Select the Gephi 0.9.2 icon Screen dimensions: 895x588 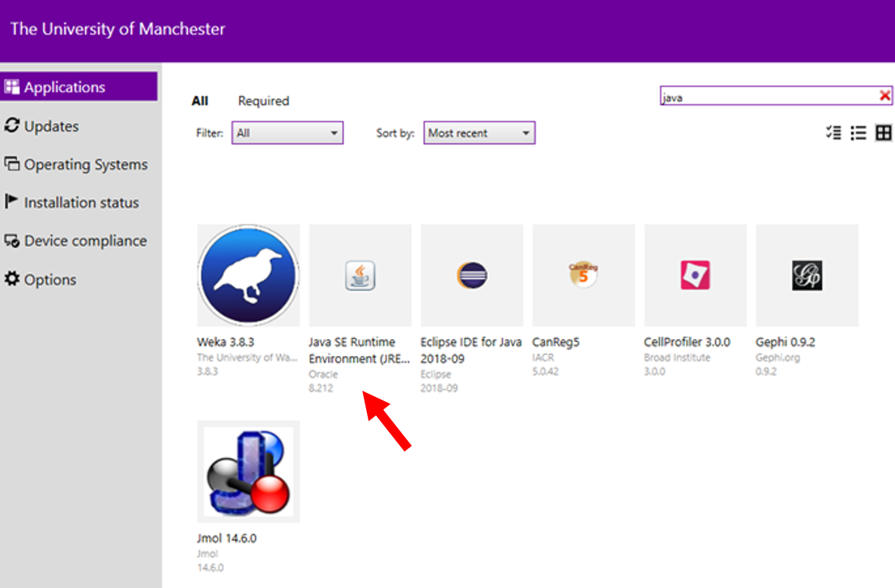[806, 275]
